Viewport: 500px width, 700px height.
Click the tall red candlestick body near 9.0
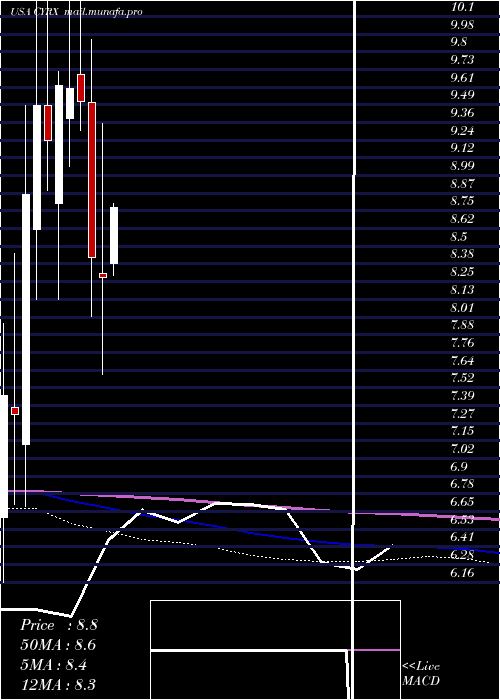point(92,180)
